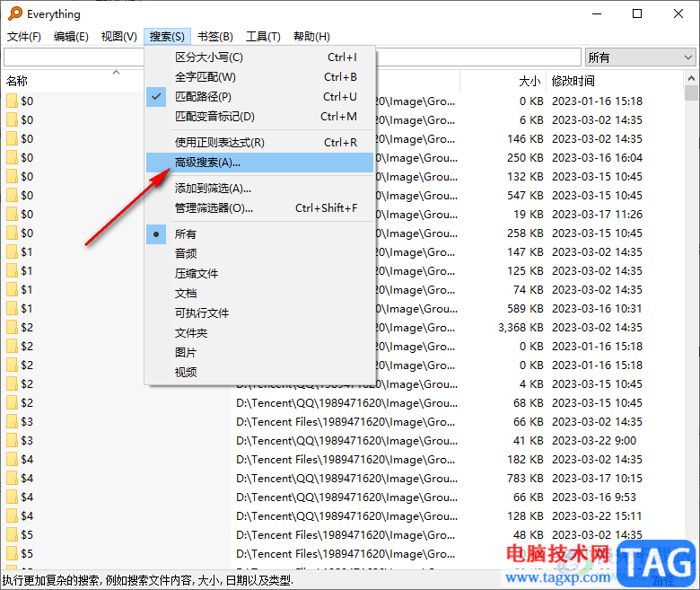This screenshot has height=590, width=700.
Task: Select the 文件夹 filter
Action: coord(260,333)
